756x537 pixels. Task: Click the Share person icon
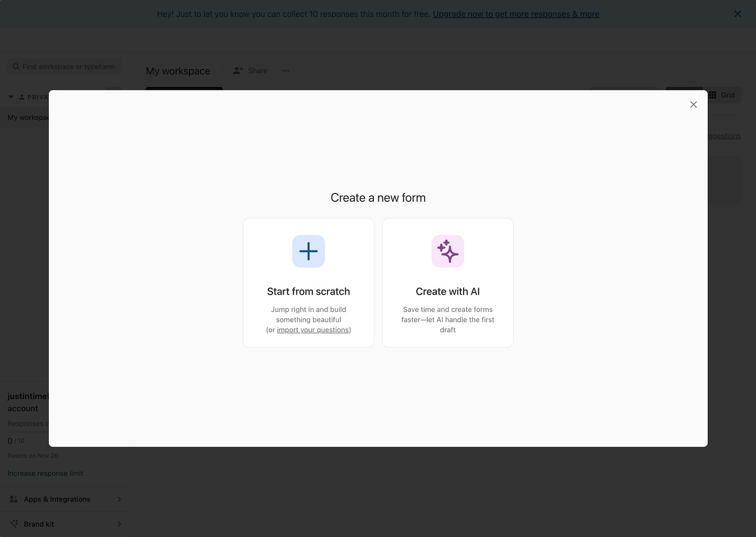238,71
